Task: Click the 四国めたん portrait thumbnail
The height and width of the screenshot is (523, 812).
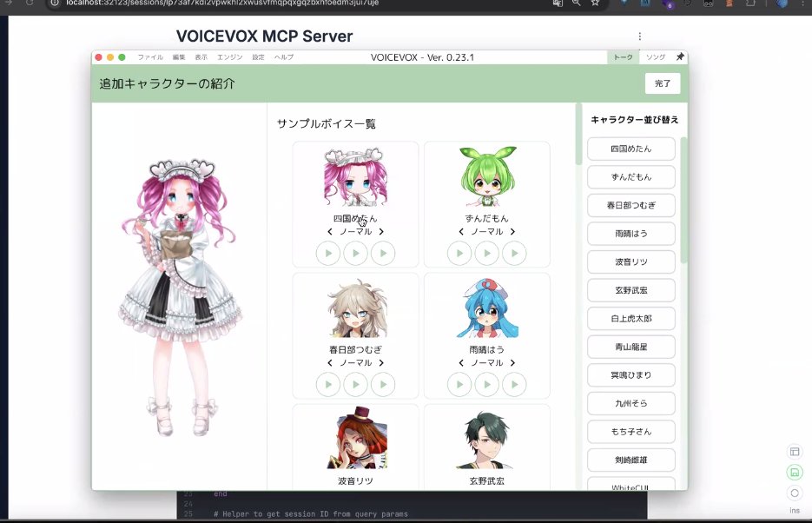Action: 356,176
